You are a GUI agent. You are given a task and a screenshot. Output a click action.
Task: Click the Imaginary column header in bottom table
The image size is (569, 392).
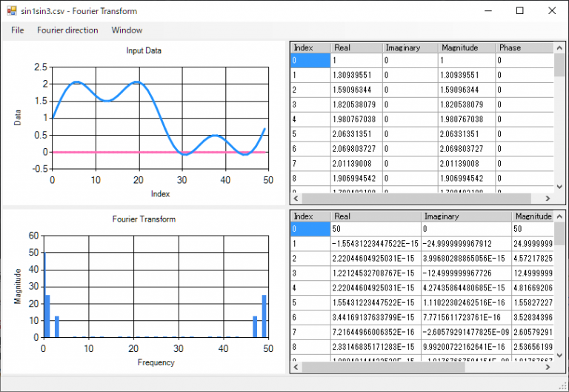tap(465, 216)
